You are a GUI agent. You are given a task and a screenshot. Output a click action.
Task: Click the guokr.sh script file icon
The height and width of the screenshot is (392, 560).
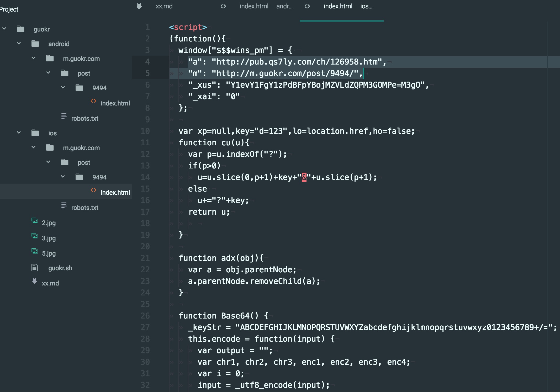pyautogui.click(x=35, y=268)
